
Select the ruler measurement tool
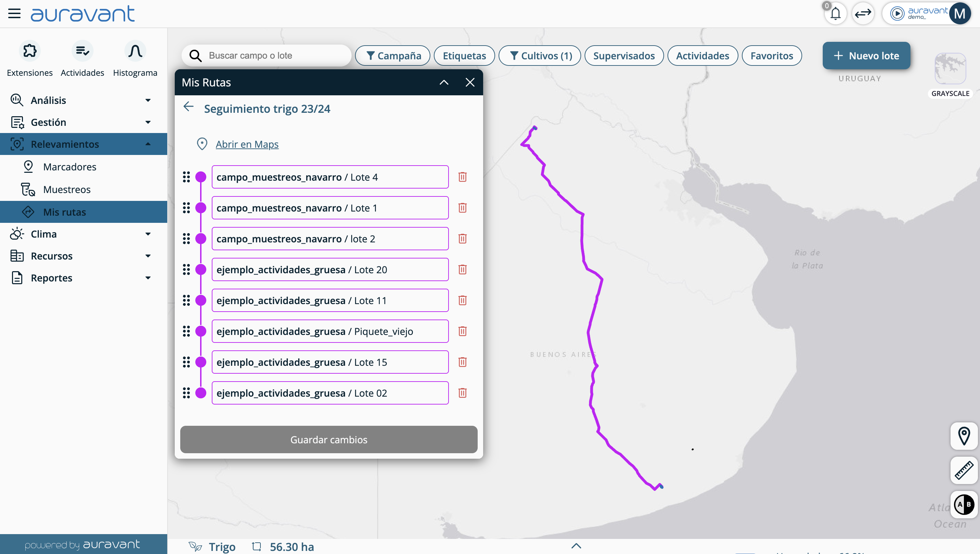964,470
